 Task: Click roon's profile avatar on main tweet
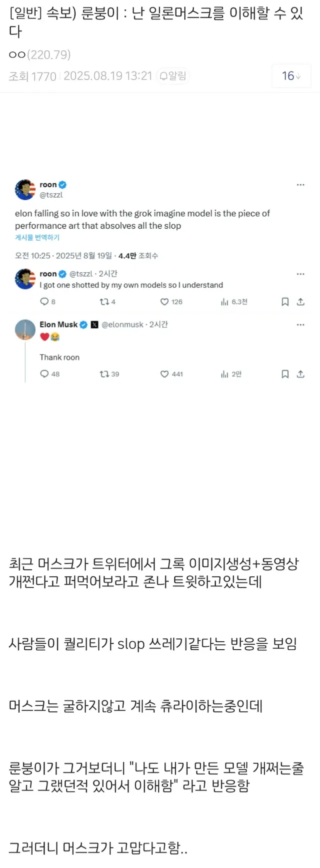tap(25, 190)
